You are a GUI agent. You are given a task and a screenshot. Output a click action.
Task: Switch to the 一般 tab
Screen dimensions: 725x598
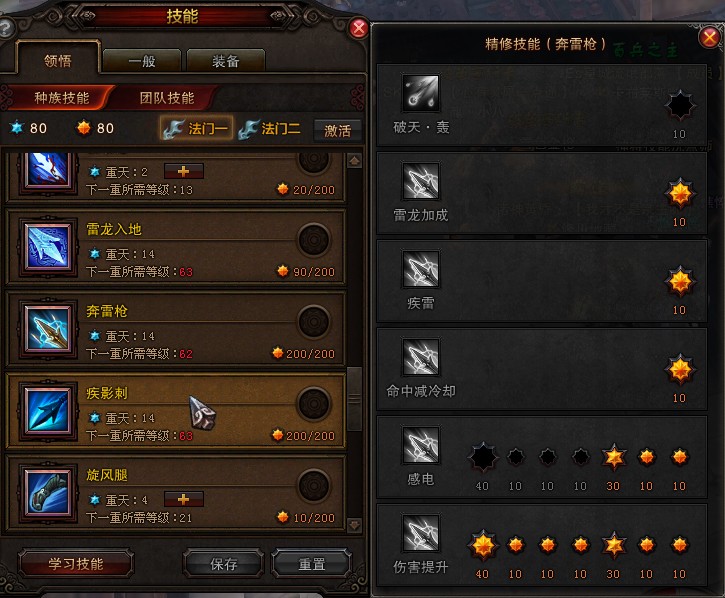tap(142, 61)
